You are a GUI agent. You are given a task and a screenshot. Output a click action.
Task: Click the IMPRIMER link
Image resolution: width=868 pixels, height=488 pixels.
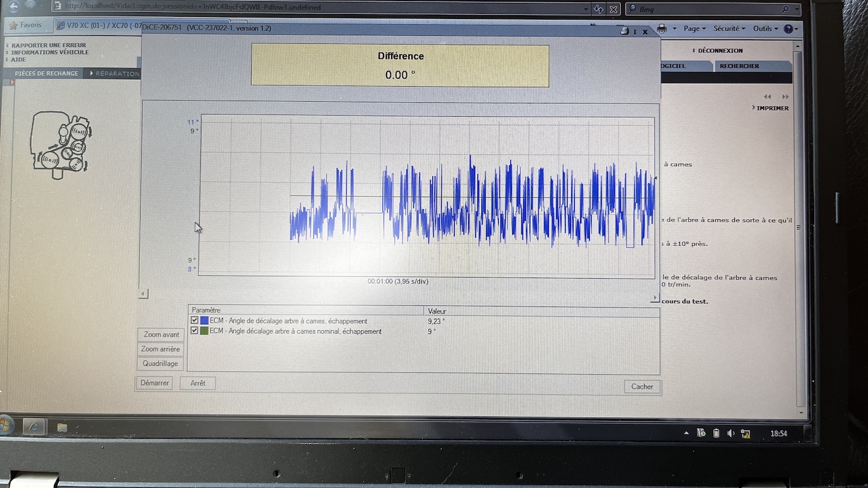[773, 108]
